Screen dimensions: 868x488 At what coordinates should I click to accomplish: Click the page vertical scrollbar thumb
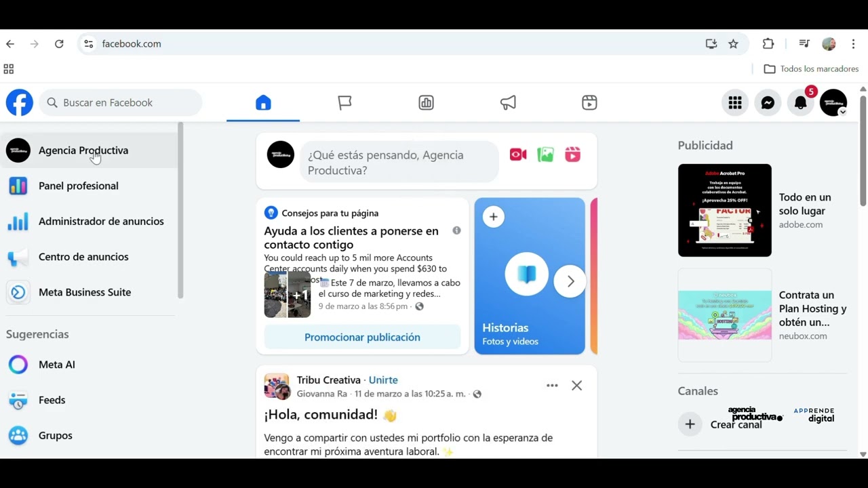[x=863, y=150]
